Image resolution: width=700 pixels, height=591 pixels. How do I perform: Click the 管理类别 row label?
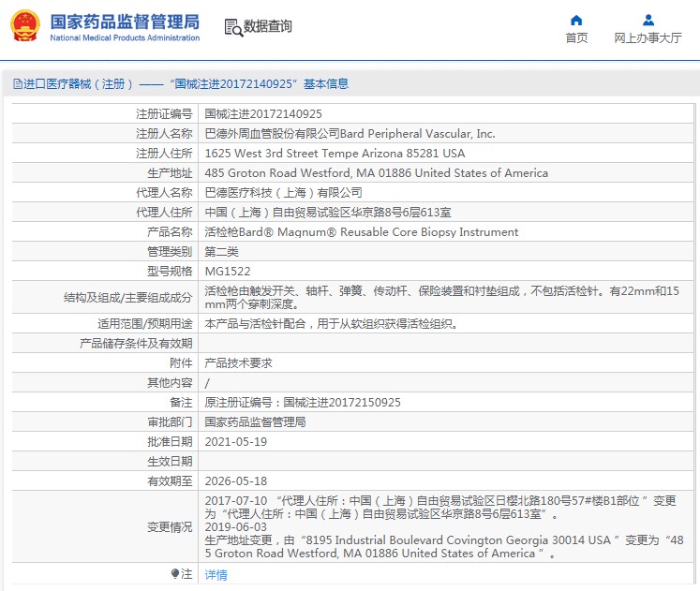(x=170, y=252)
